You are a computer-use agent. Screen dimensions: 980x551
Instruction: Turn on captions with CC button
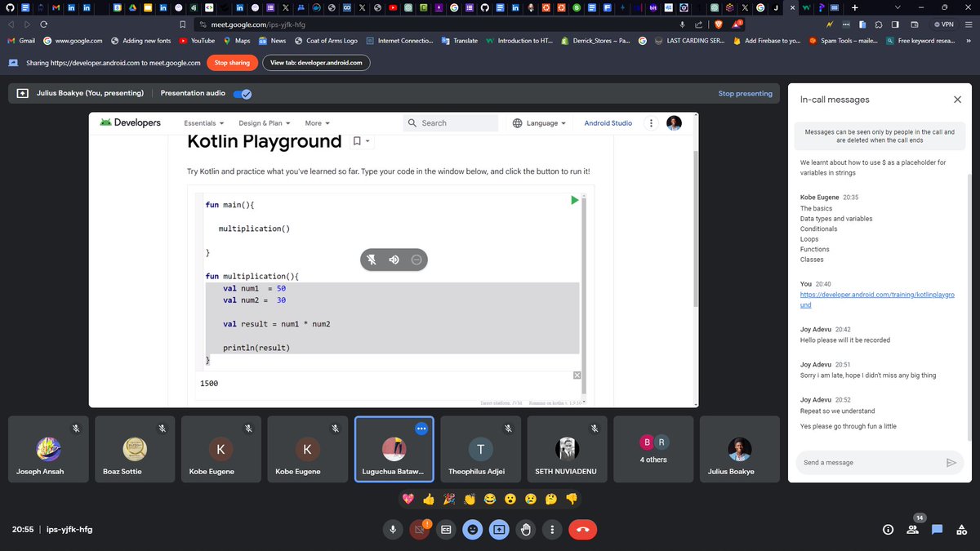point(446,530)
